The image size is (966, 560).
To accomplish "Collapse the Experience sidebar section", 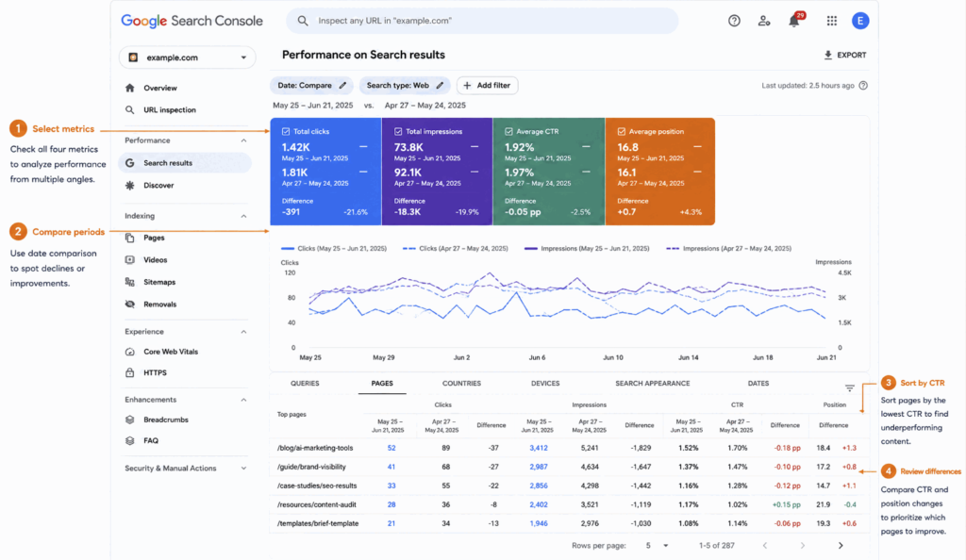I will pyautogui.click(x=243, y=332).
